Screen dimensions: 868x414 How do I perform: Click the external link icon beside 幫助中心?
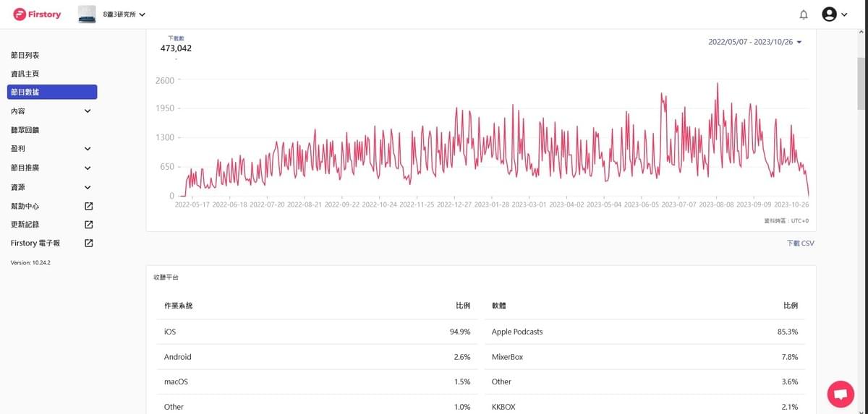tap(89, 206)
